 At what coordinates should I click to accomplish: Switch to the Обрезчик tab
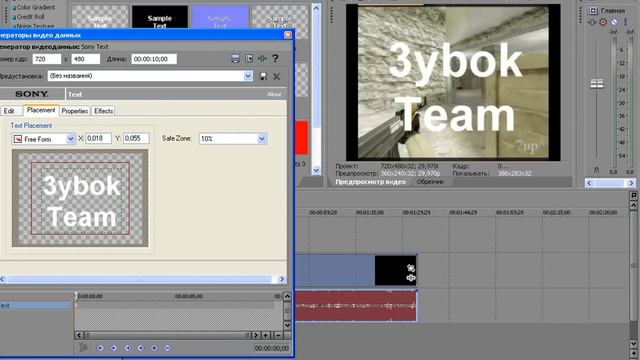point(431,182)
